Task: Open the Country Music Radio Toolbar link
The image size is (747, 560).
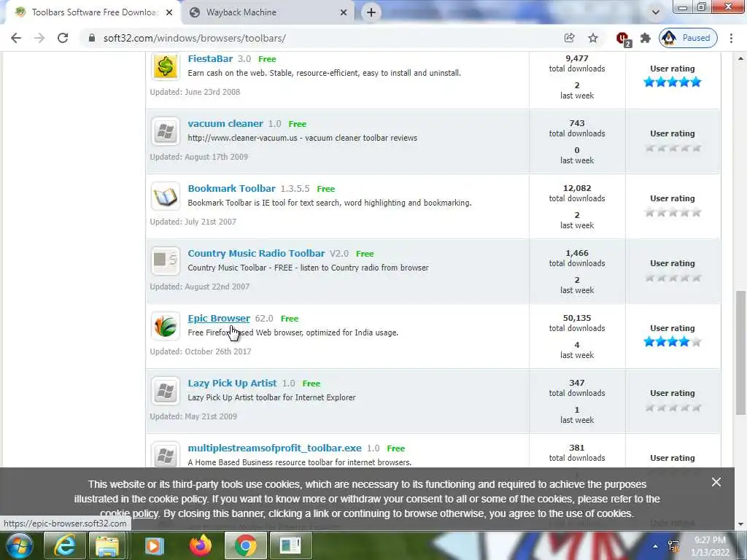Action: [x=256, y=253]
